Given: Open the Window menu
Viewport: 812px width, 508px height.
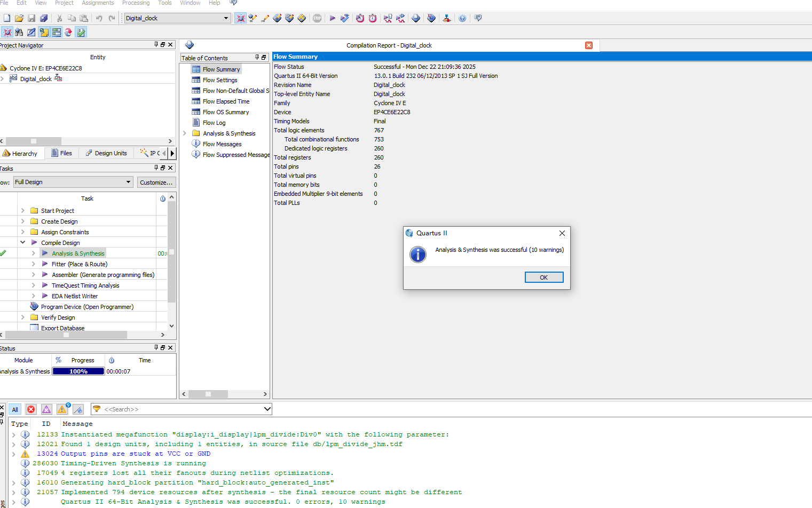Looking at the screenshot, I should click(x=190, y=3).
